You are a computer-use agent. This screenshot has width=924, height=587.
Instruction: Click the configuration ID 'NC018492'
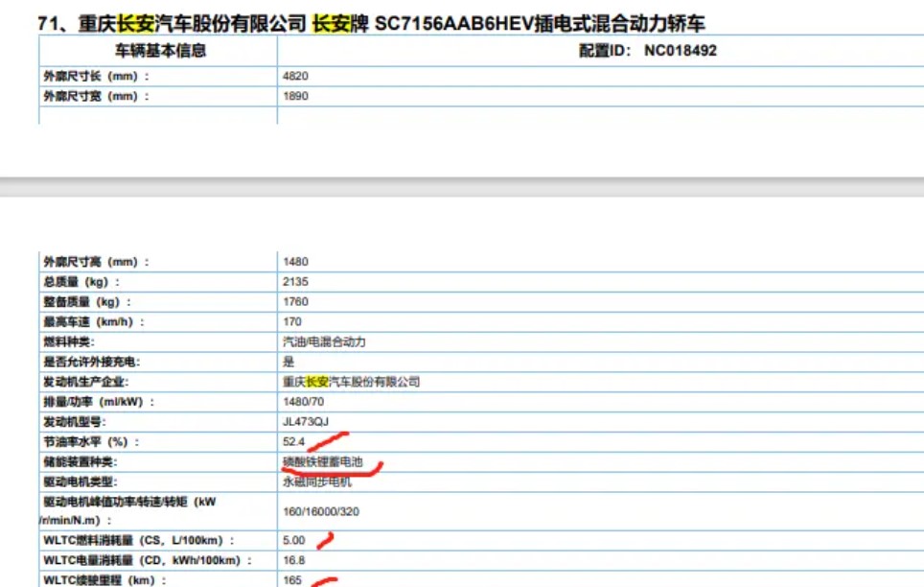(x=680, y=51)
